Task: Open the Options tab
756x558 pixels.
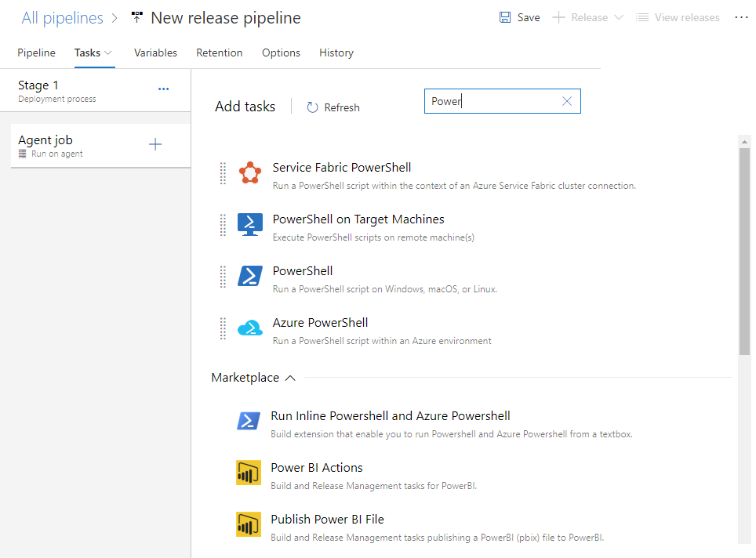Action: pyautogui.click(x=281, y=53)
